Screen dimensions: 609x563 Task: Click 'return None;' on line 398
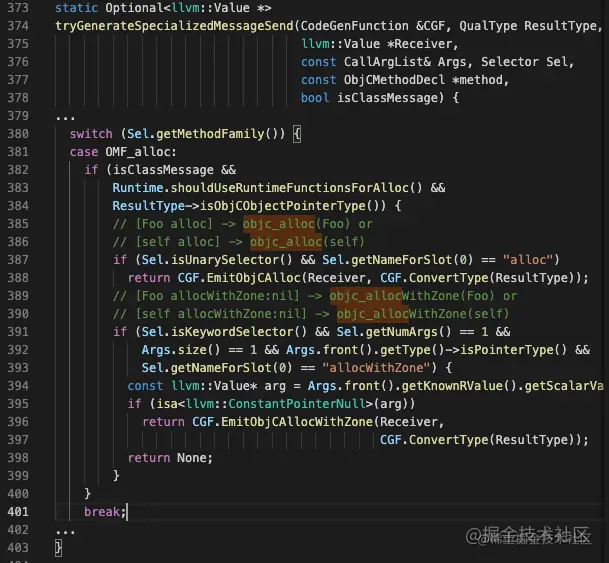[170, 458]
